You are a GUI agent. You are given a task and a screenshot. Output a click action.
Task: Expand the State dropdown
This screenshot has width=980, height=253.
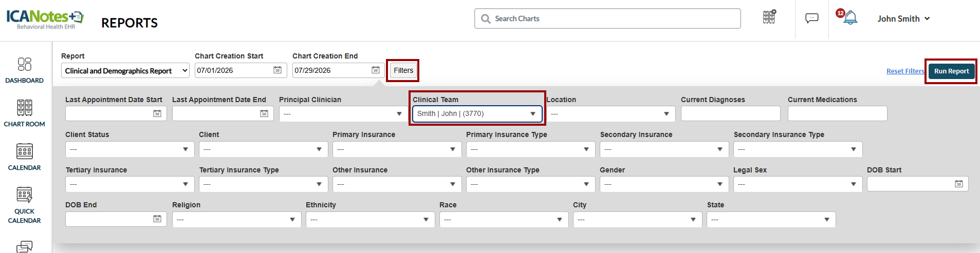point(771,219)
